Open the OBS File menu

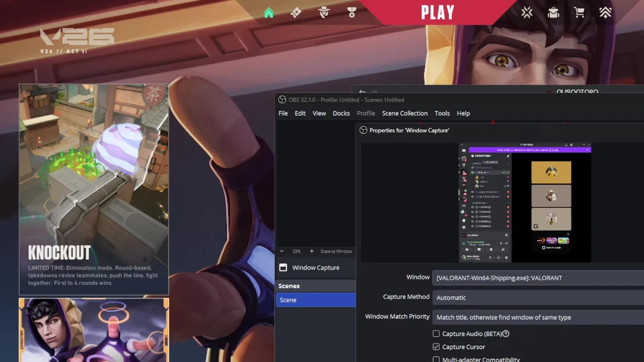(x=283, y=113)
